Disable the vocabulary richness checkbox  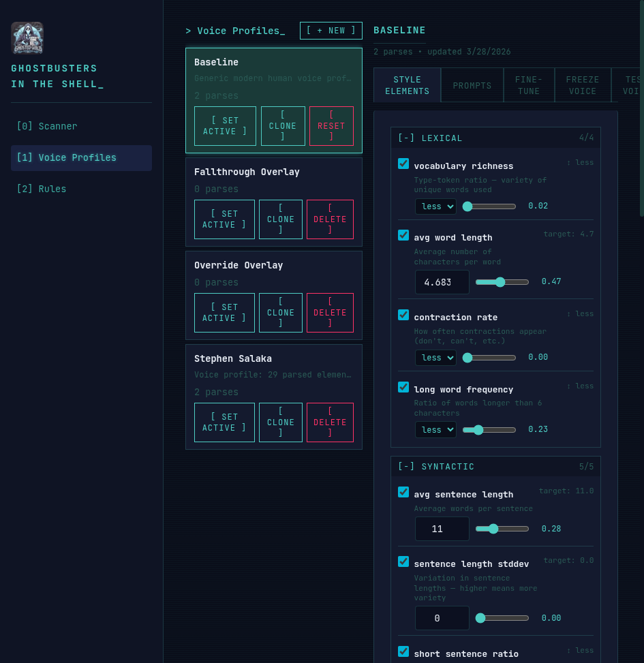pos(403,164)
